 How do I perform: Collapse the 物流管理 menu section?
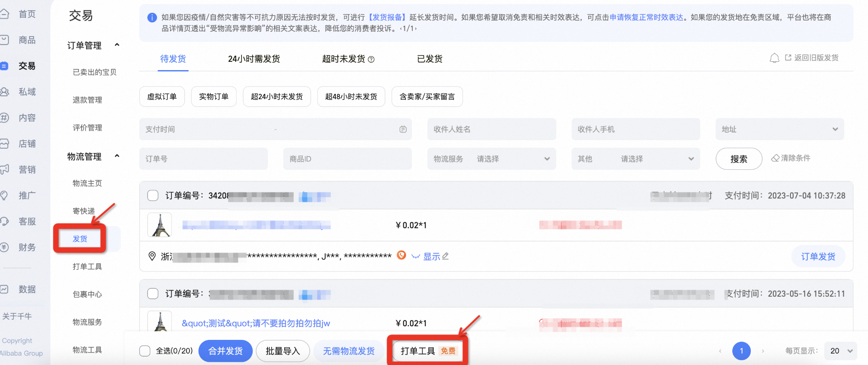(x=117, y=156)
